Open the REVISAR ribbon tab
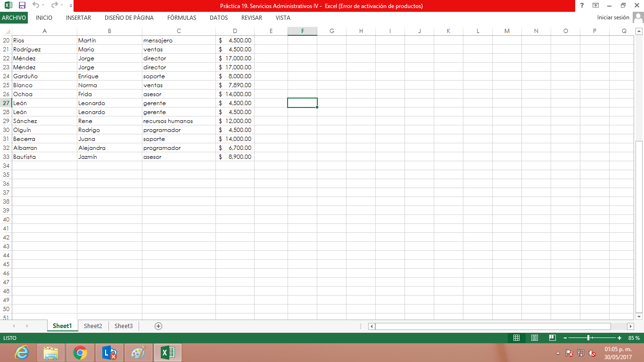 [252, 18]
